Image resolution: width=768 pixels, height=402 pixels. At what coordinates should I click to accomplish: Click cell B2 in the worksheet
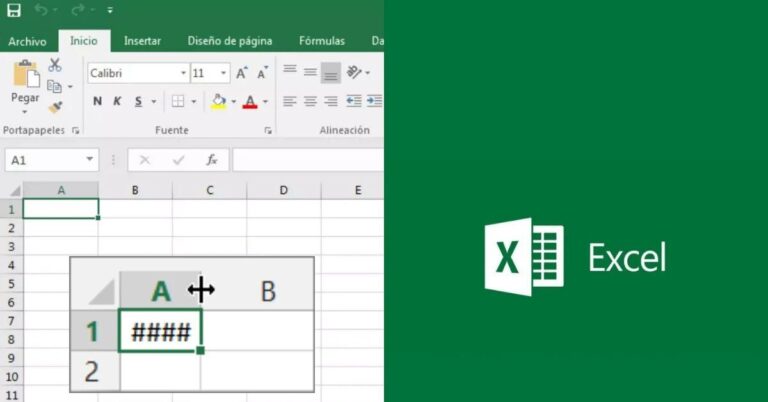click(135, 228)
